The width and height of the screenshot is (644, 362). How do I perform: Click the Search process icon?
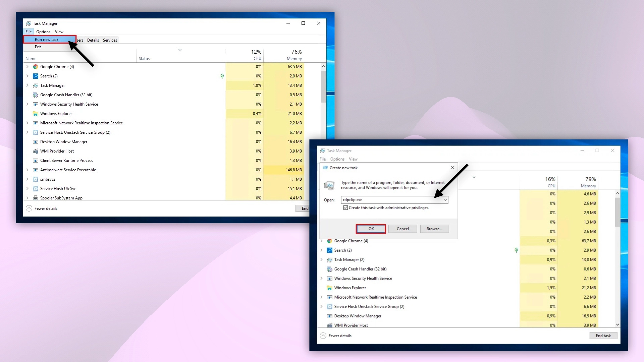[36, 76]
